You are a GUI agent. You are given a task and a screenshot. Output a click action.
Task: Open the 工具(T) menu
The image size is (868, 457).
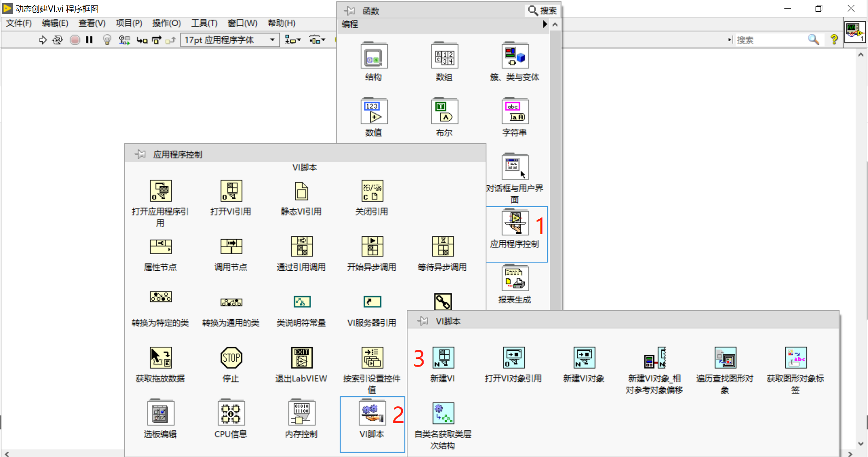pyautogui.click(x=203, y=23)
